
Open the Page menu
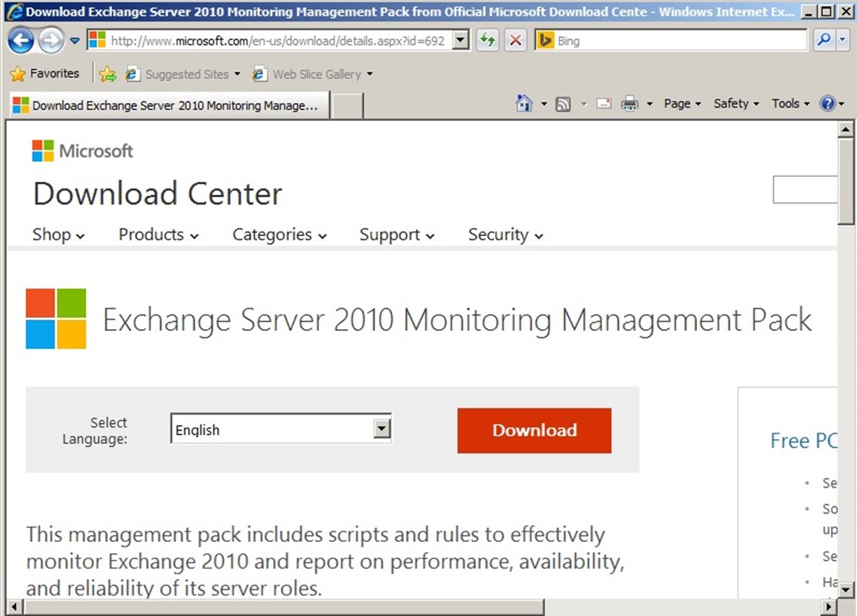click(682, 103)
